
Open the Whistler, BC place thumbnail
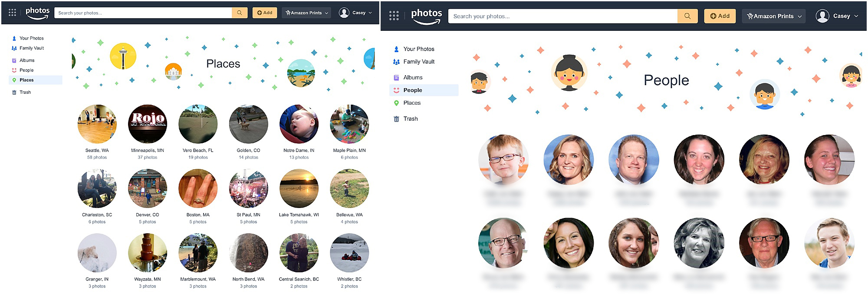pyautogui.click(x=349, y=253)
